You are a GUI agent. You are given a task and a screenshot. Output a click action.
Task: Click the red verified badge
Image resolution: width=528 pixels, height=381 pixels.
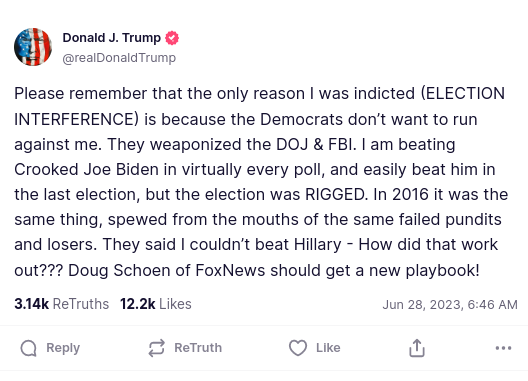(172, 38)
